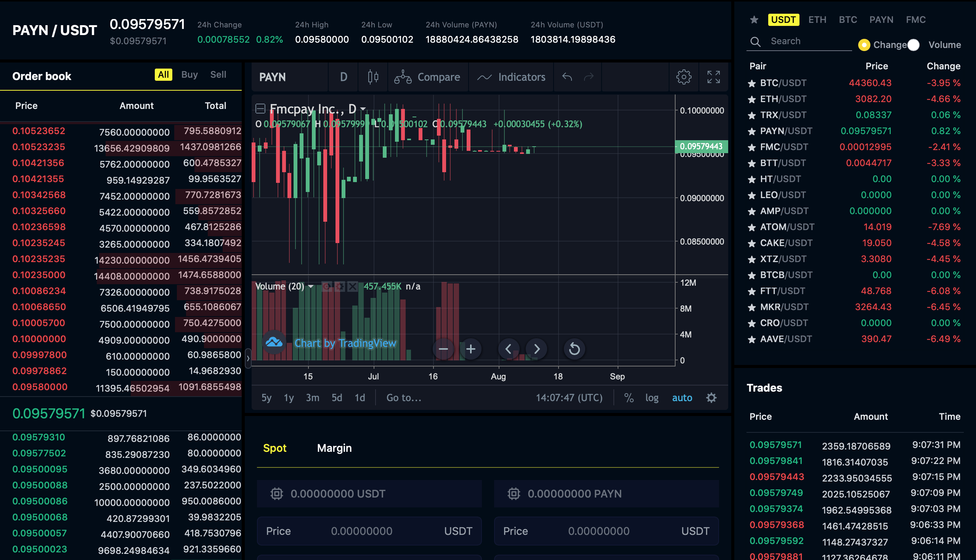This screenshot has height=560, width=976.
Task: Redo chart action arrow
Action: click(589, 77)
